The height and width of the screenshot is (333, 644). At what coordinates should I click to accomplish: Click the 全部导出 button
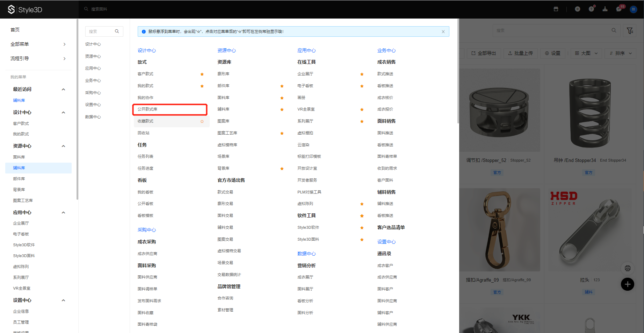tap(484, 53)
